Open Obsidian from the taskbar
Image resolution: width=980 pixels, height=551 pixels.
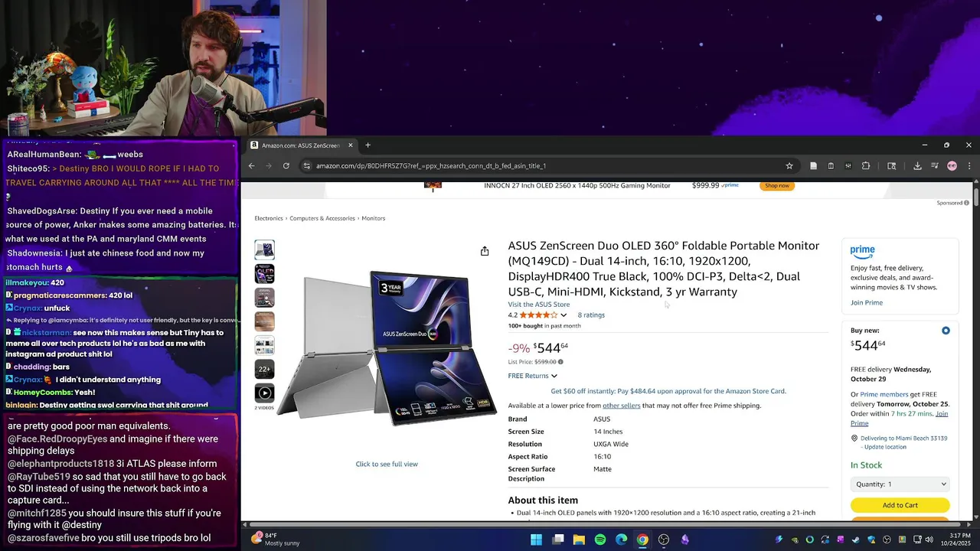(685, 540)
